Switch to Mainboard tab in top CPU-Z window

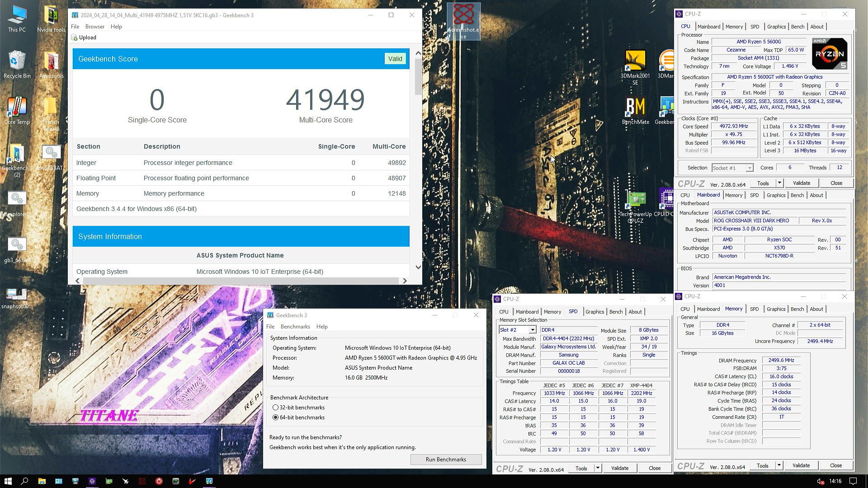pyautogui.click(x=708, y=27)
